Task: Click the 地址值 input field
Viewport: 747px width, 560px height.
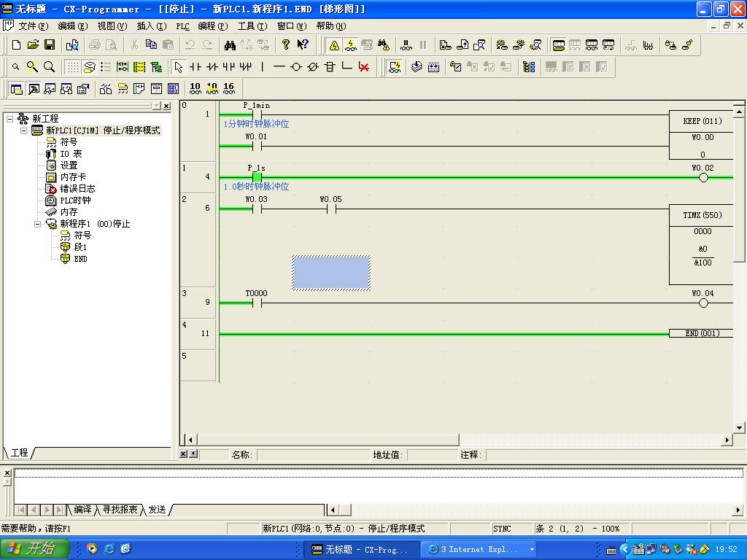Action: tap(432, 455)
